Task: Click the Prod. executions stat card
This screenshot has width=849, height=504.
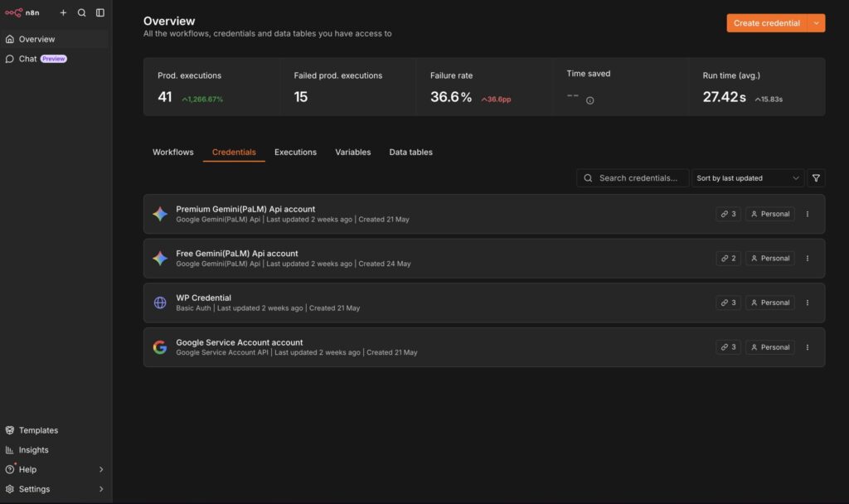Action: click(211, 86)
